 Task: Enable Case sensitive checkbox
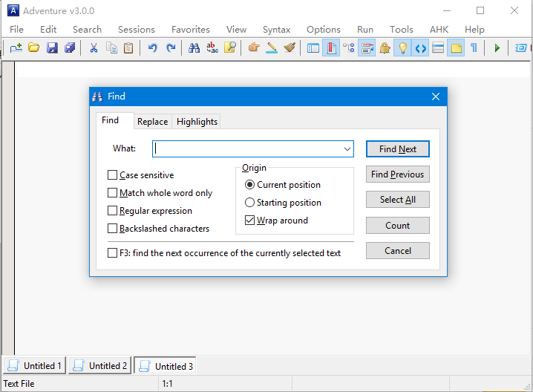113,175
